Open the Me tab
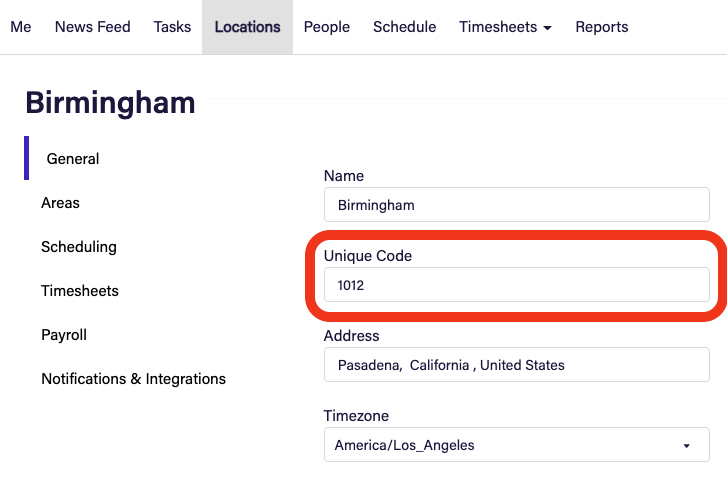 [x=21, y=27]
